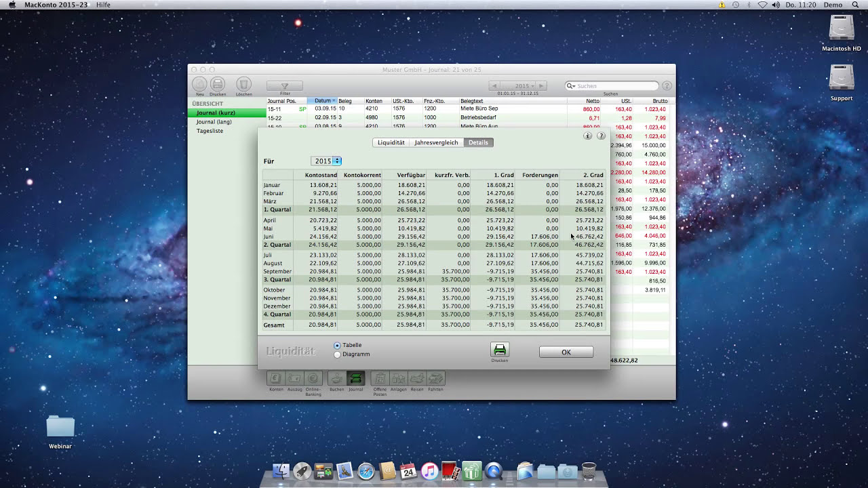Click the question mark icon in dialog
868x488 pixels.
pyautogui.click(x=601, y=136)
